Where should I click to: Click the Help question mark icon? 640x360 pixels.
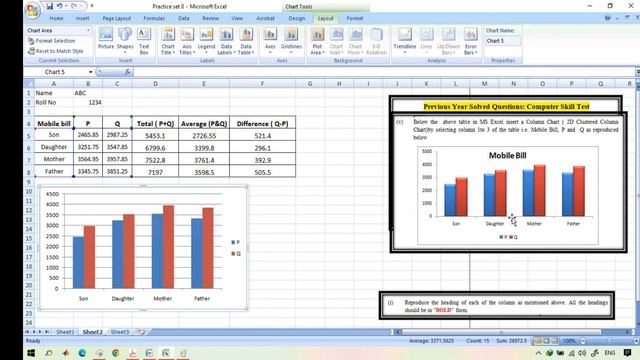[x=608, y=18]
